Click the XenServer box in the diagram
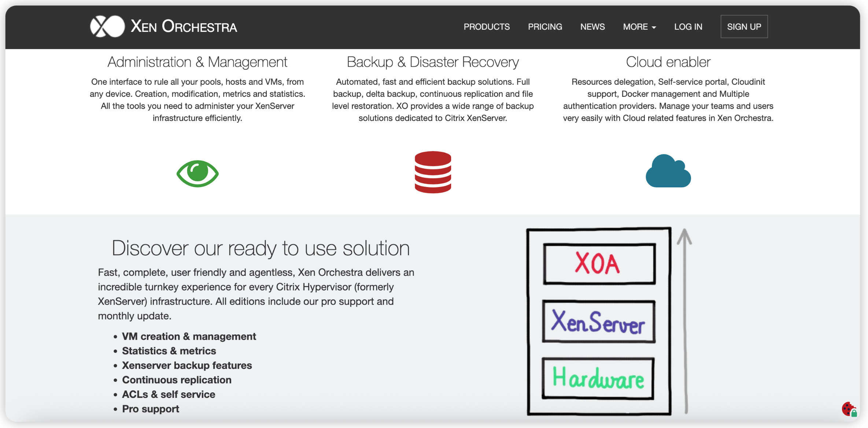The image size is (868, 428). tap(599, 322)
